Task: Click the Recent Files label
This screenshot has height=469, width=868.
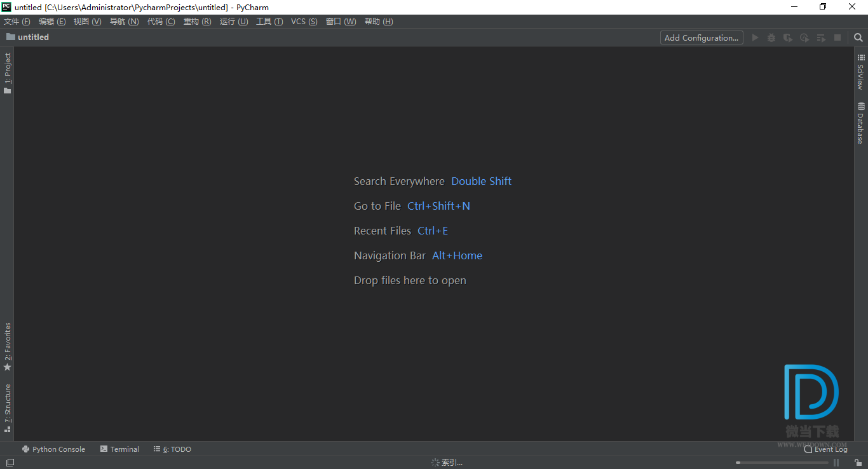Action: (x=383, y=231)
